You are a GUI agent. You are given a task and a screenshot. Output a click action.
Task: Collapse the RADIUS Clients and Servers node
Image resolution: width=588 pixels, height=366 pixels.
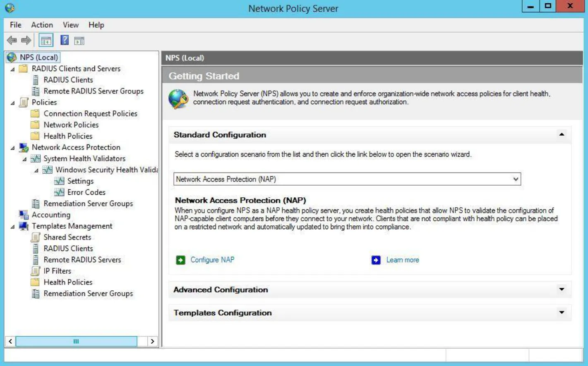click(x=13, y=69)
